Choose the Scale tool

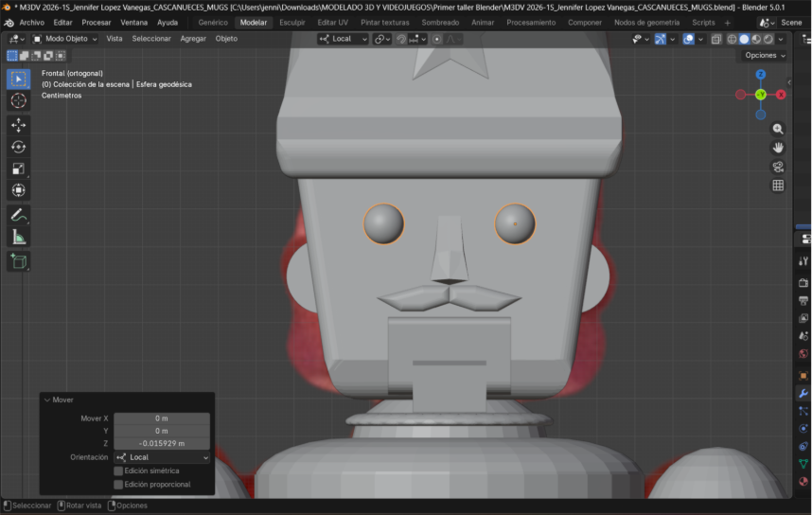[18, 169]
